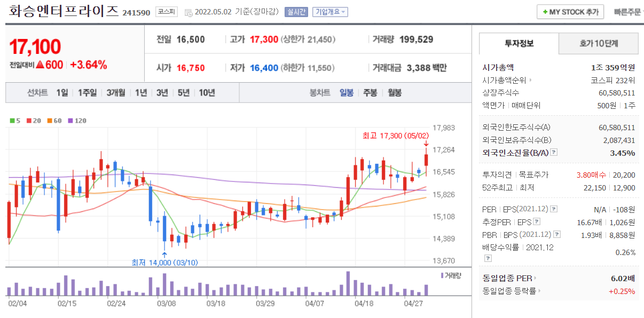Click the 거래대금 value 3,388 백만

[427, 68]
